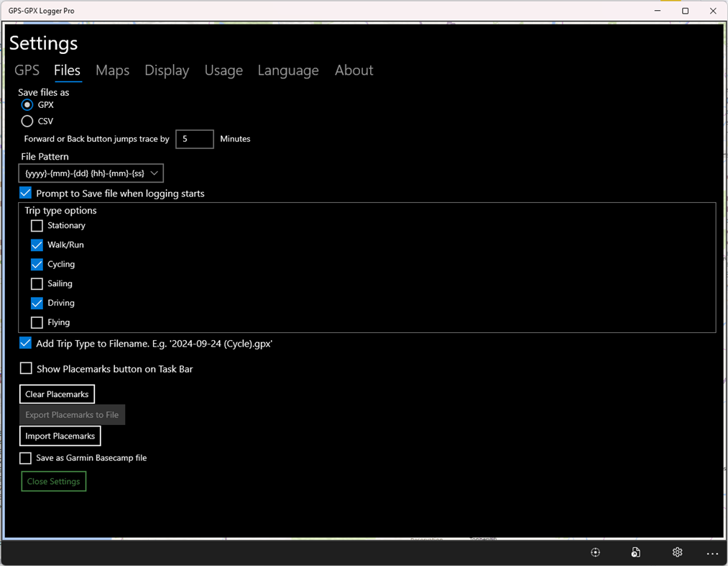Switch to the Maps tab
Viewport: 728px width, 566px height.
coord(112,70)
